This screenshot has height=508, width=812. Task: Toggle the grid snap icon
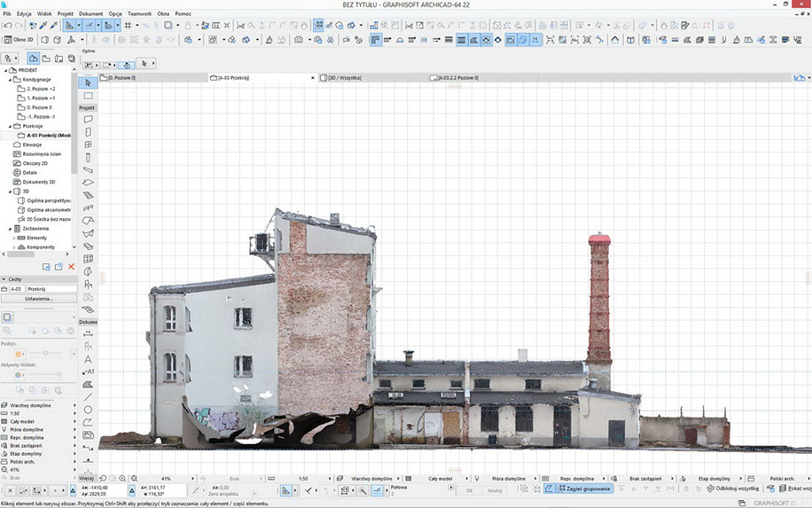tap(128, 26)
